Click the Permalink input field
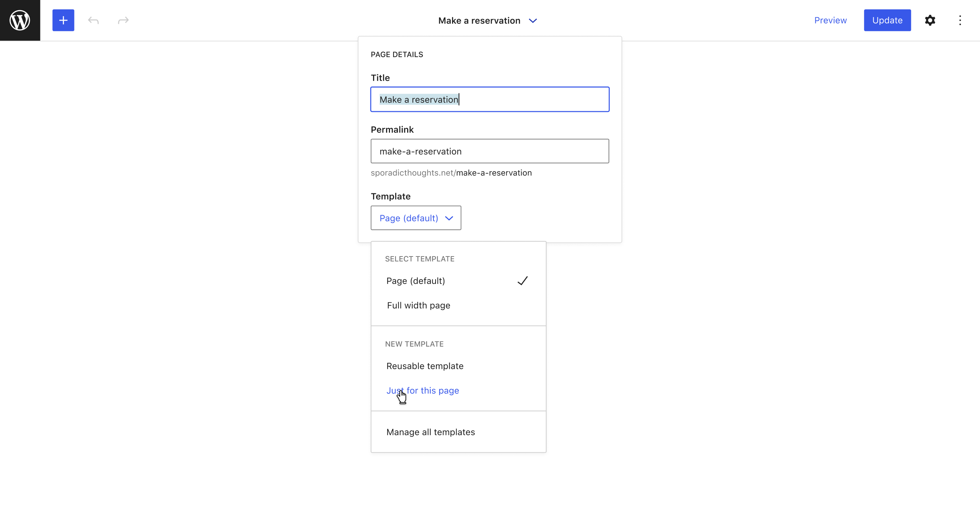This screenshot has width=980, height=506. pos(490,152)
